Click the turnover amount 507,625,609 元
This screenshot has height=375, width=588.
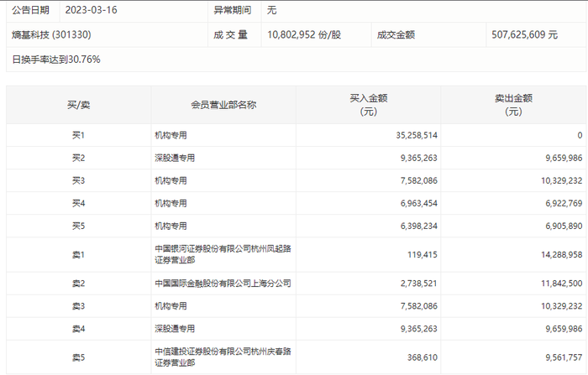[525, 35]
